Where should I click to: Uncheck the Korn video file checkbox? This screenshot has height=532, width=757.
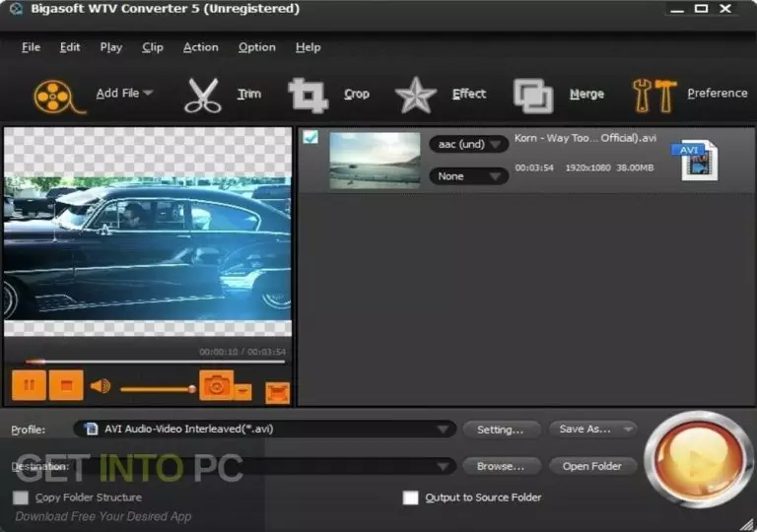pyautogui.click(x=310, y=138)
